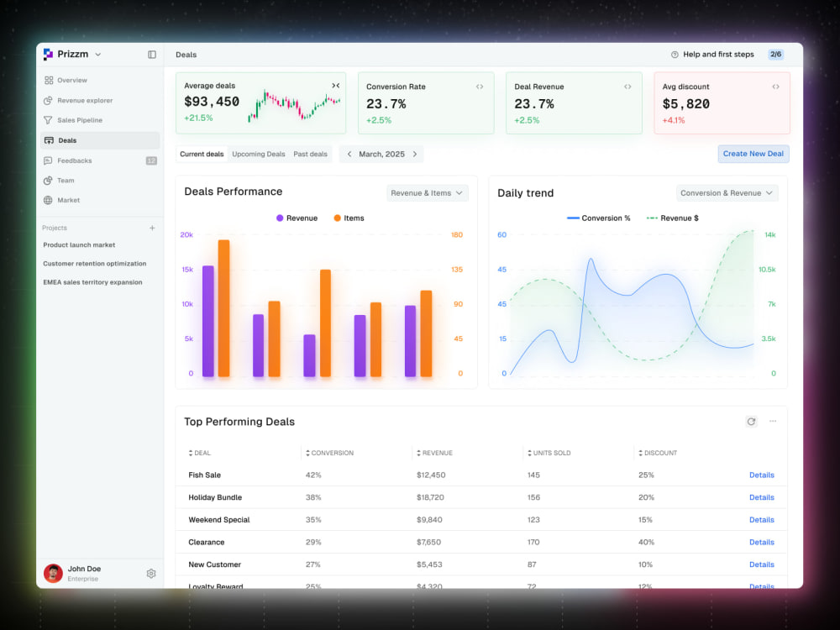Toggle the Conversion % legend series
The height and width of the screenshot is (630, 840).
[x=598, y=218]
